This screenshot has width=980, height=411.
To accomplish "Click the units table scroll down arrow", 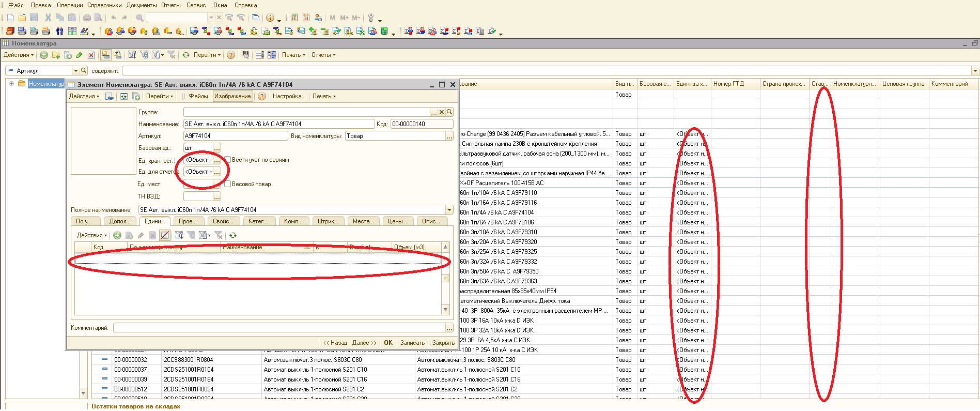I will [x=445, y=310].
